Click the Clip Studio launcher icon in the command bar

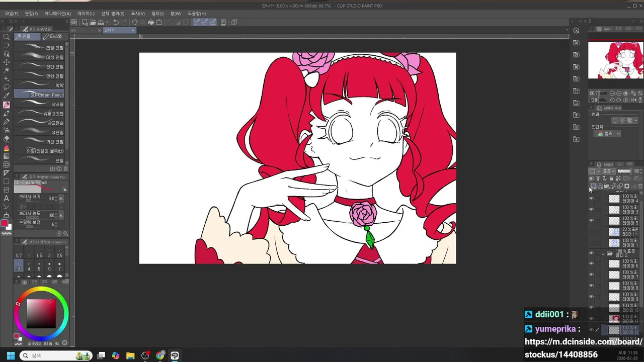(73, 22)
